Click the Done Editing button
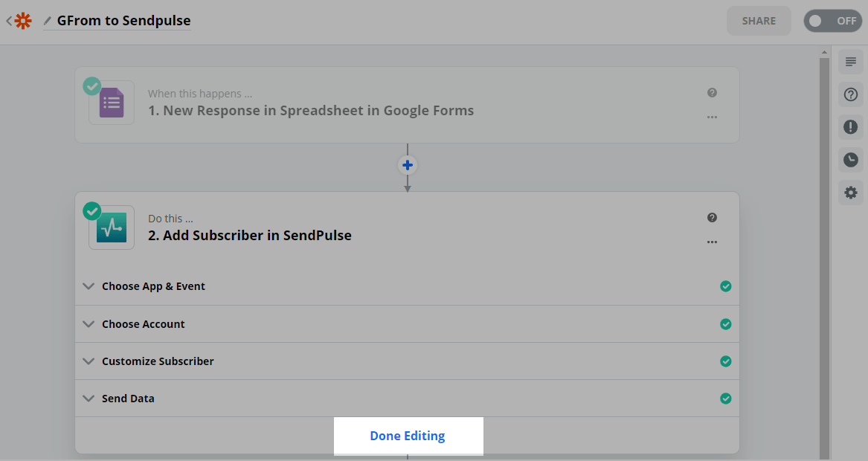The image size is (868, 461). point(408,436)
